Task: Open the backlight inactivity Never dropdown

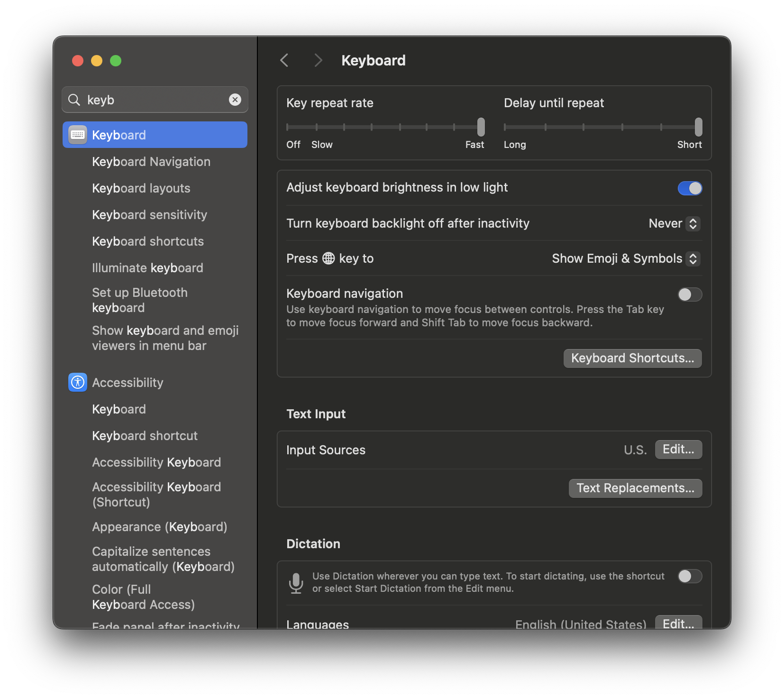Action: pyautogui.click(x=674, y=223)
